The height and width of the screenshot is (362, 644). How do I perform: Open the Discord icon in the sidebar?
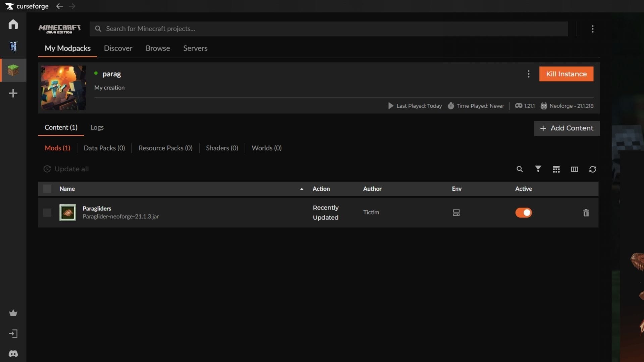[x=13, y=354]
